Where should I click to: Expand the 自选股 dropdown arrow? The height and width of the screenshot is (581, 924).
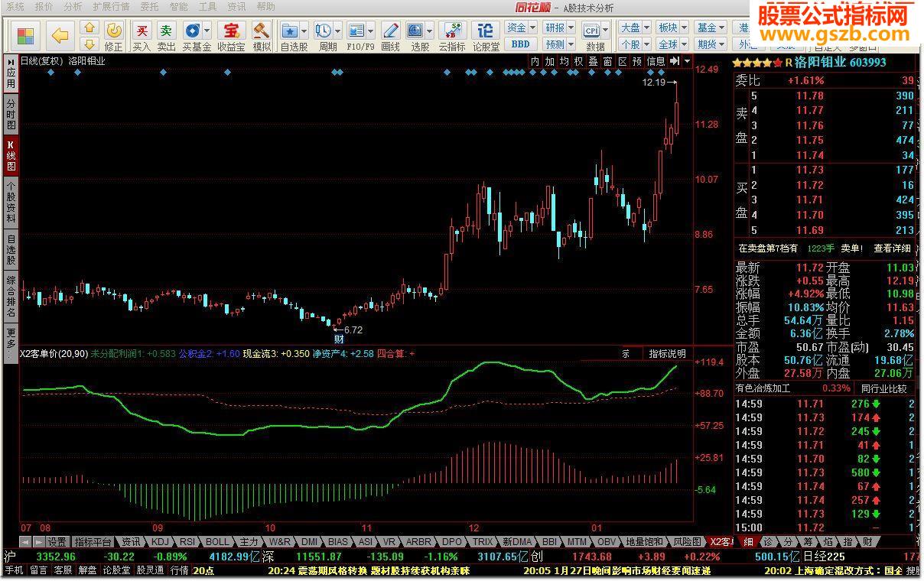[304, 31]
